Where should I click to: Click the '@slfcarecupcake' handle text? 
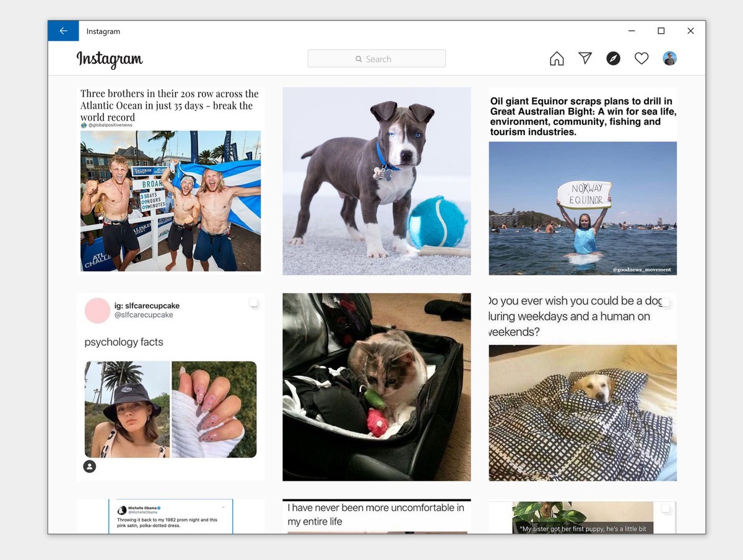(x=144, y=315)
